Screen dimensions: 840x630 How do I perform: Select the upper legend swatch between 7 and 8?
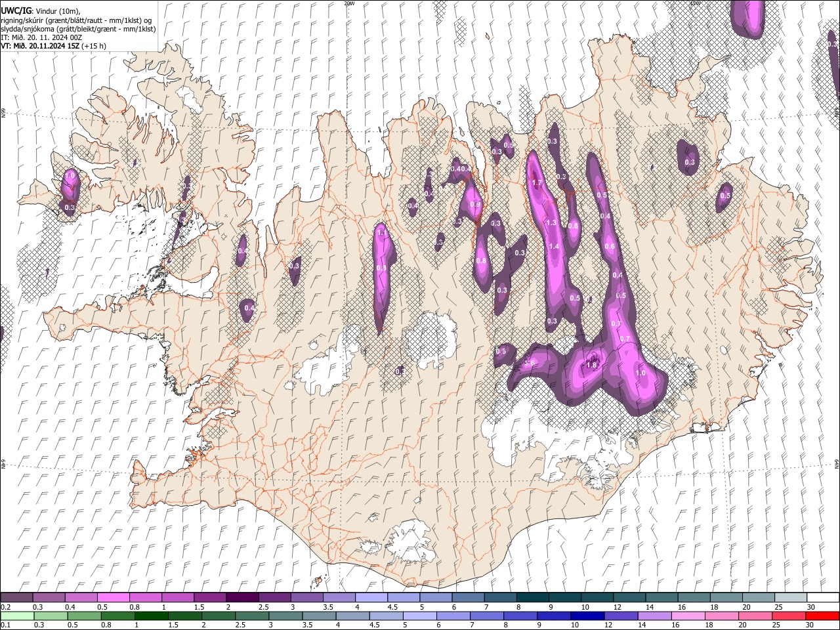[x=499, y=597]
